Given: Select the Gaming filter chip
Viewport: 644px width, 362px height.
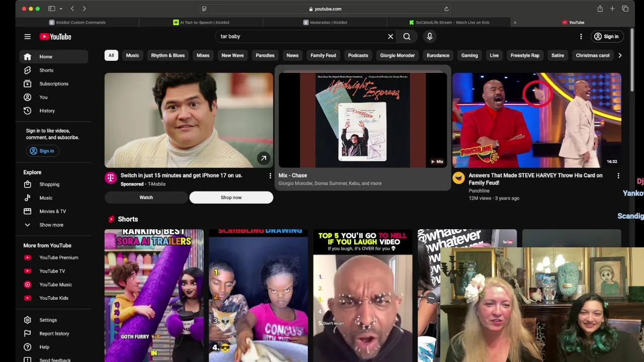Looking at the screenshot, I should [x=469, y=55].
